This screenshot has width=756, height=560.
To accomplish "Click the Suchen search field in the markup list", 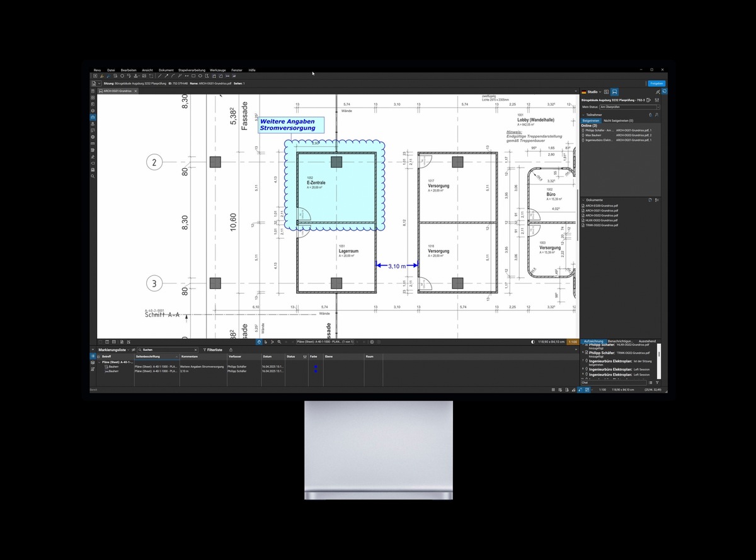I will [x=166, y=350].
